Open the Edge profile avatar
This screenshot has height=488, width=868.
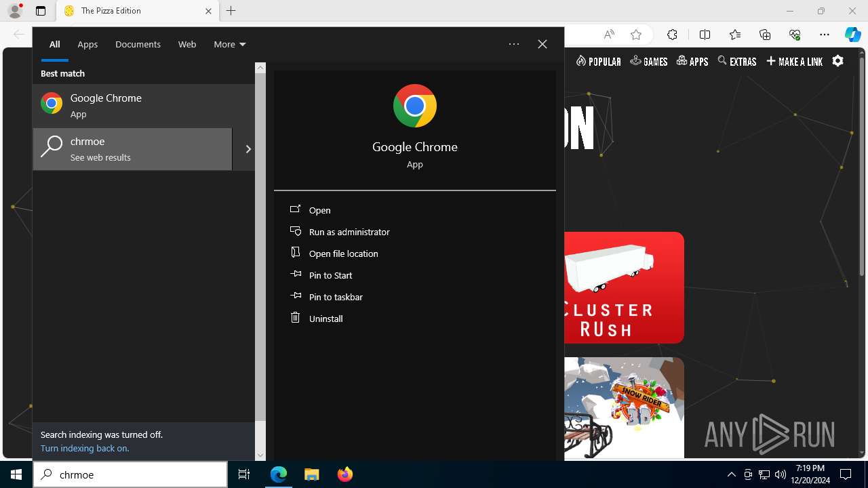(15, 11)
